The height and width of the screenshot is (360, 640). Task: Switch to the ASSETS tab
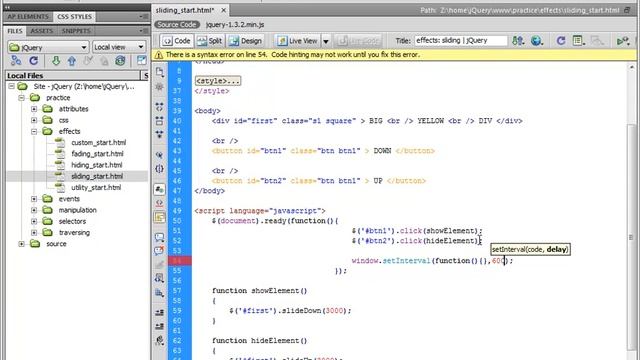pos(42,31)
